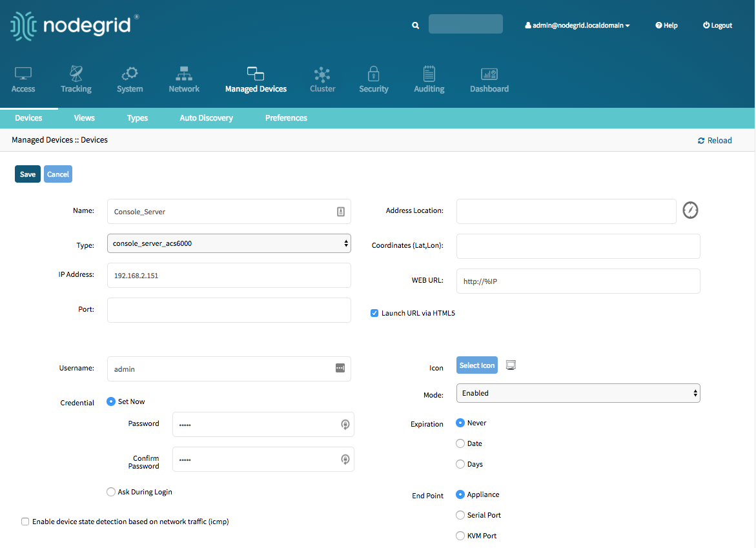
Task: Open the Mode dropdown showing Enabled
Action: [x=578, y=393]
